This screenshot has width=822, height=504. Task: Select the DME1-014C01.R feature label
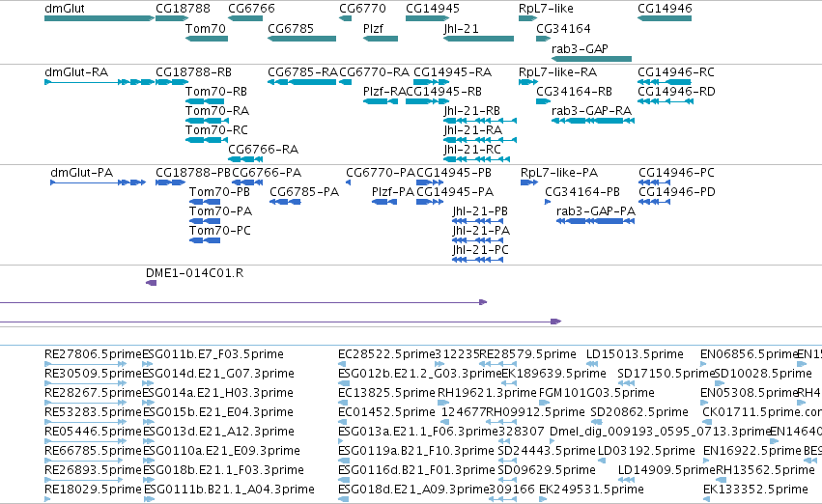[x=194, y=273]
